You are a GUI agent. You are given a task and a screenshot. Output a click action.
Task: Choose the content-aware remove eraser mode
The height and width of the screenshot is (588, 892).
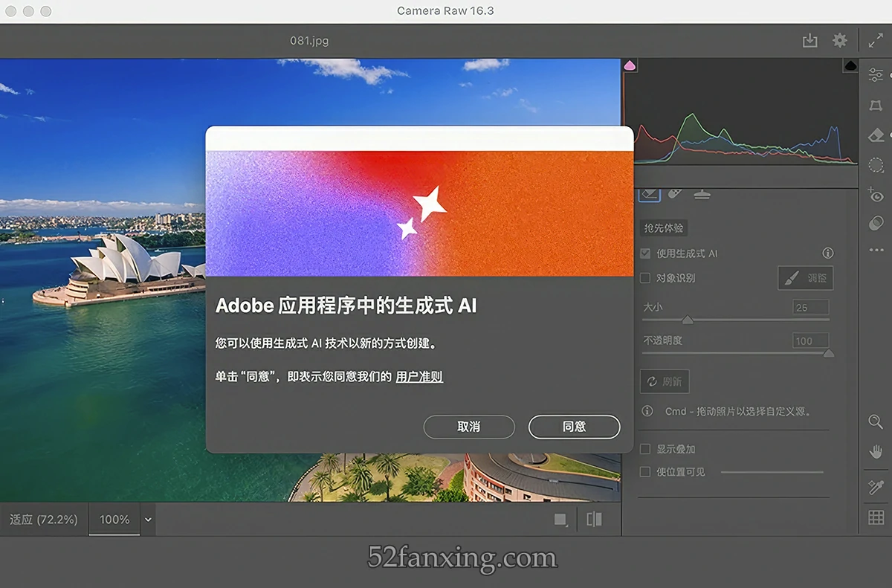point(650,194)
